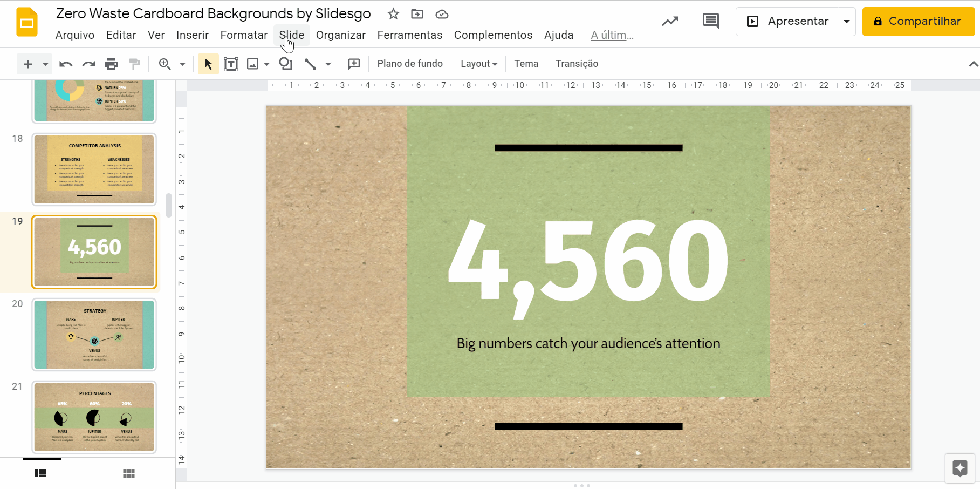This screenshot has width=980, height=489.
Task: Add a new slide with plus button
Action: [x=28, y=64]
